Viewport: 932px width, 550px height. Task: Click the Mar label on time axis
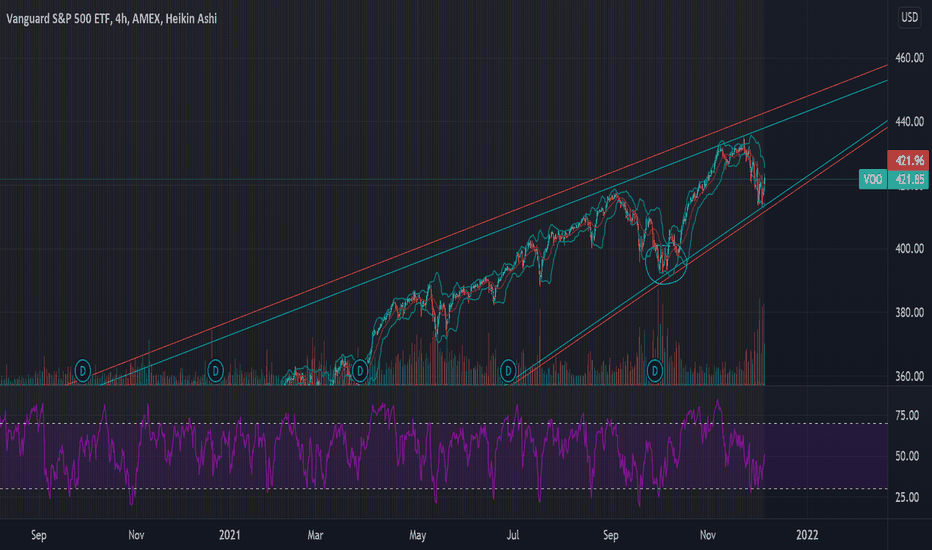315,535
